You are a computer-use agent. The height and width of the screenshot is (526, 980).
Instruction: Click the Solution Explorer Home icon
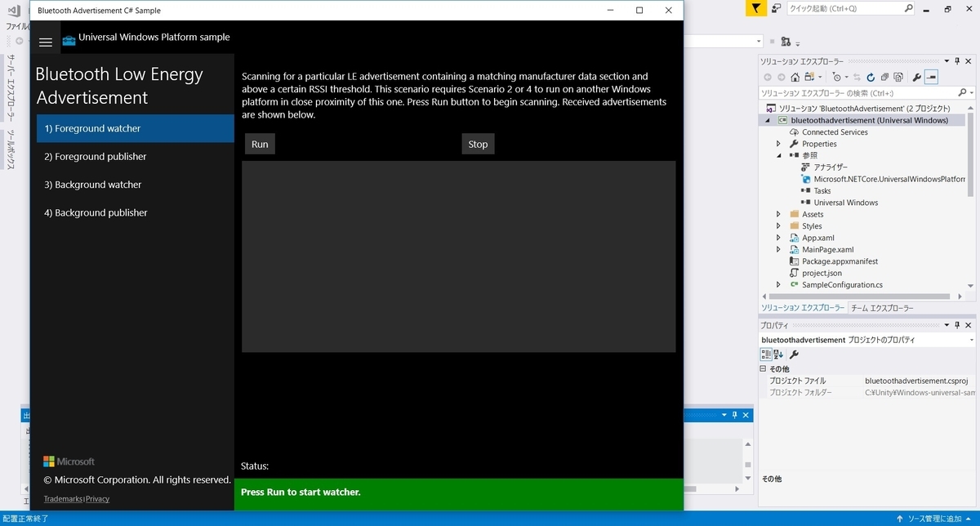coord(795,77)
